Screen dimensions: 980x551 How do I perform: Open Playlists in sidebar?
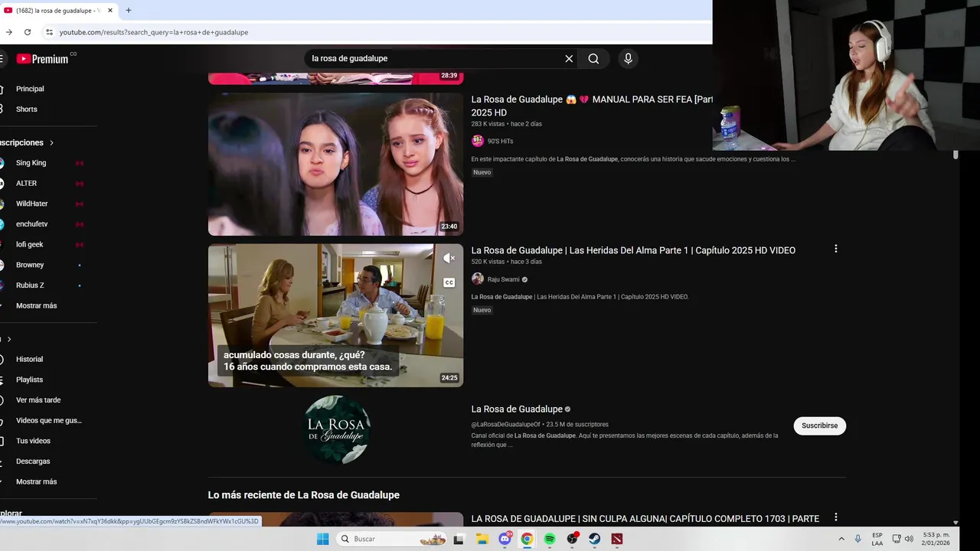pyautogui.click(x=29, y=380)
